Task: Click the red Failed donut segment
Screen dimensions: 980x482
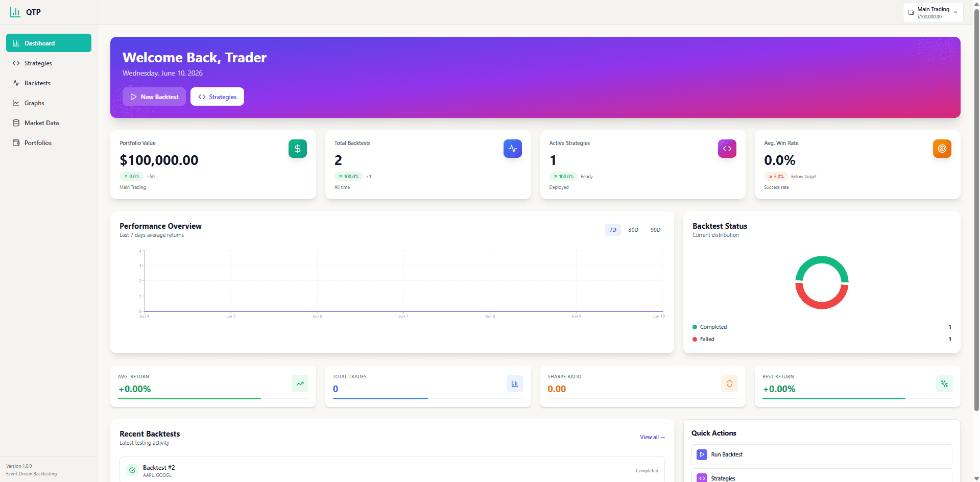Action: 822,305
